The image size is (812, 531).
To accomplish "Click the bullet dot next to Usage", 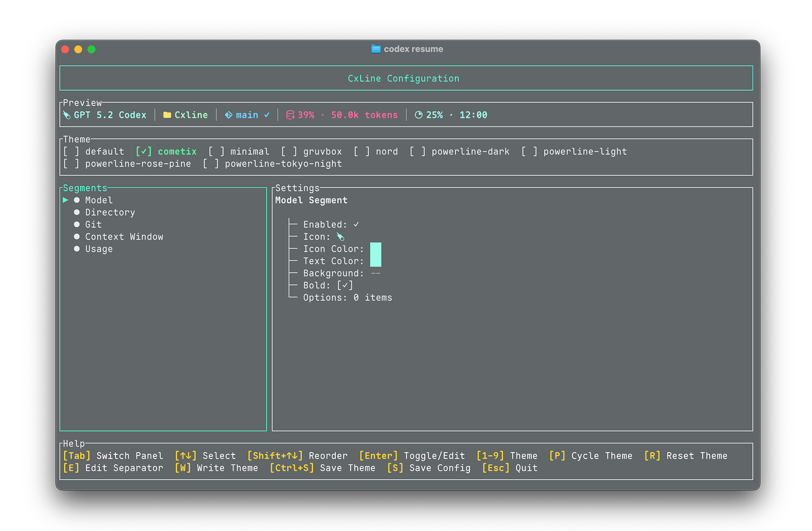I will coord(76,249).
